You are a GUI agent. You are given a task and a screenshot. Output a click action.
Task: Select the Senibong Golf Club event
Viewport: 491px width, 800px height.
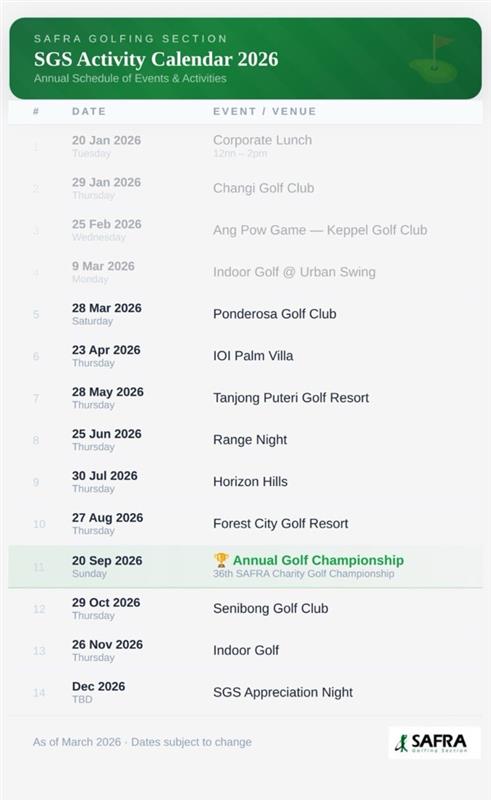point(246,609)
